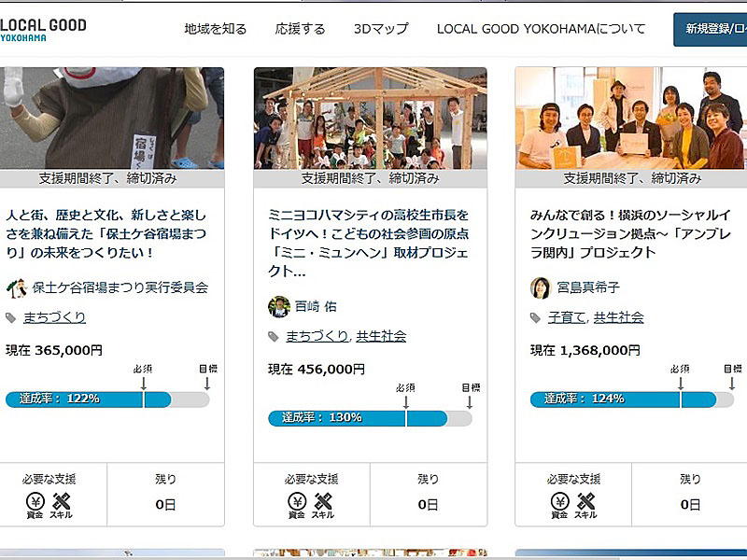This screenshot has height=560, width=747.
Task: Select the 共生社会 tag in the middle card
Action: tap(381, 336)
